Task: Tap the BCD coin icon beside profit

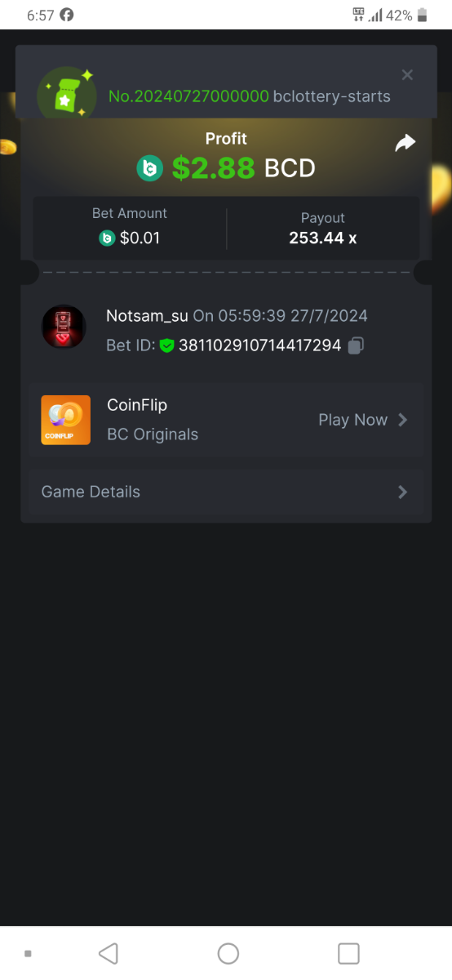Action: pos(149,168)
